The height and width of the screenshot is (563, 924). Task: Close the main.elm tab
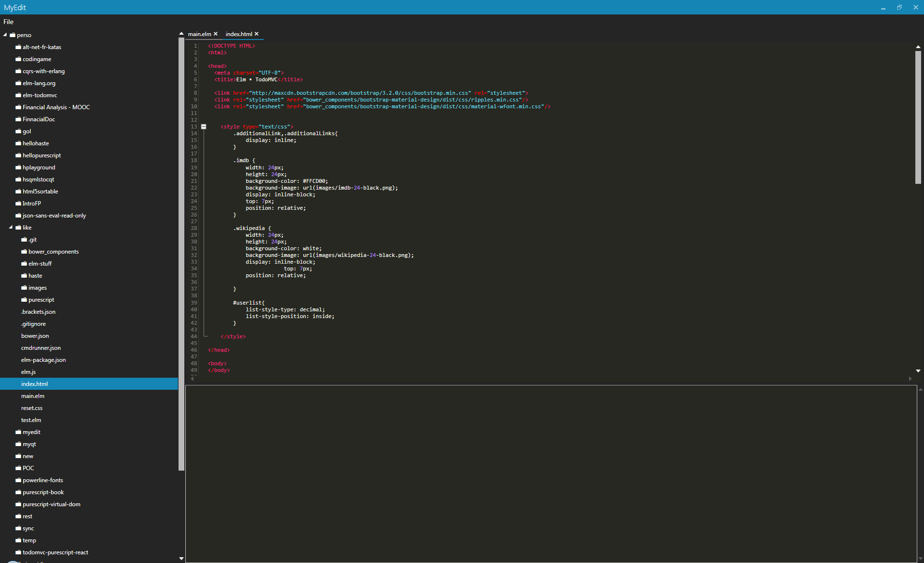click(216, 34)
